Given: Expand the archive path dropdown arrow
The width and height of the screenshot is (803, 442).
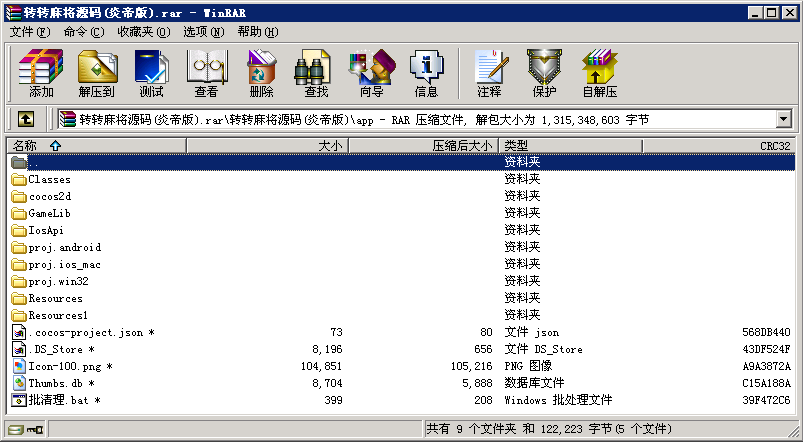Looking at the screenshot, I should [x=783, y=119].
